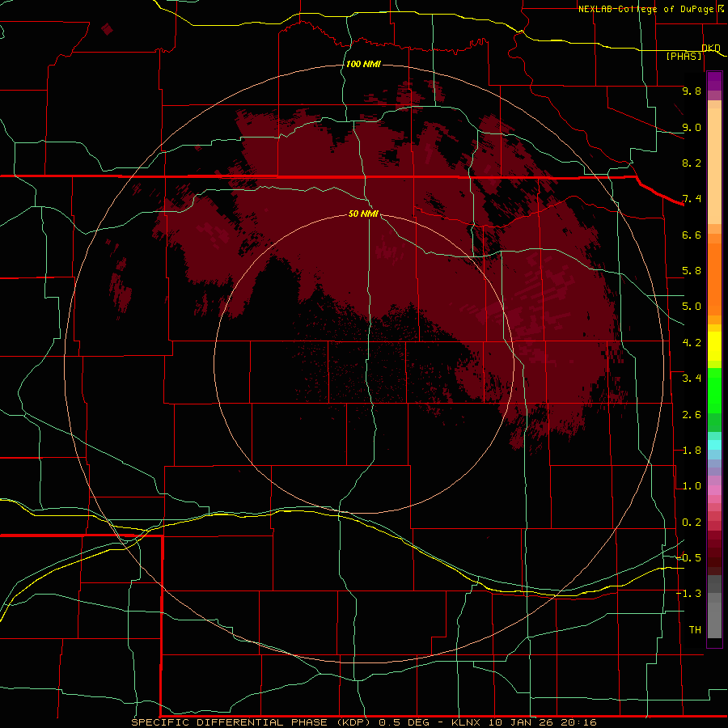
Task: Click the 20:16 timestamp in caption
Action: [578, 722]
